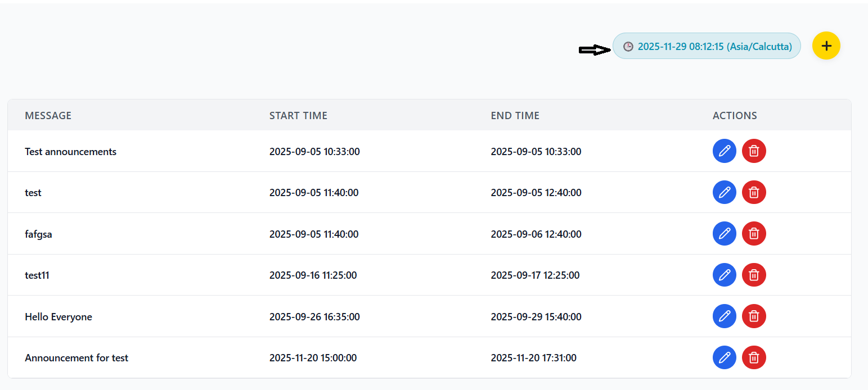Delete the 'Announcement for test' row
Screen dimensions: 868x390
pyautogui.click(x=754, y=357)
